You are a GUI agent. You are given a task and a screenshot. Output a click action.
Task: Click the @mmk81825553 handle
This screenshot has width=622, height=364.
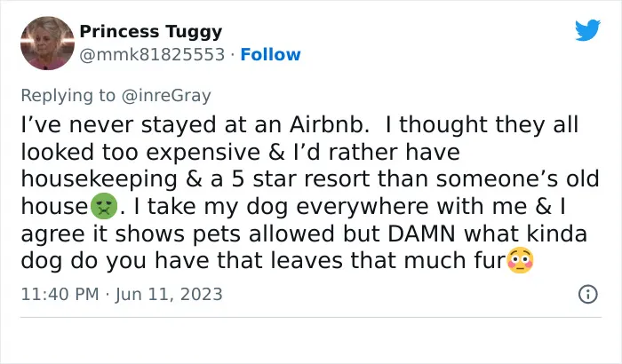tap(152, 55)
